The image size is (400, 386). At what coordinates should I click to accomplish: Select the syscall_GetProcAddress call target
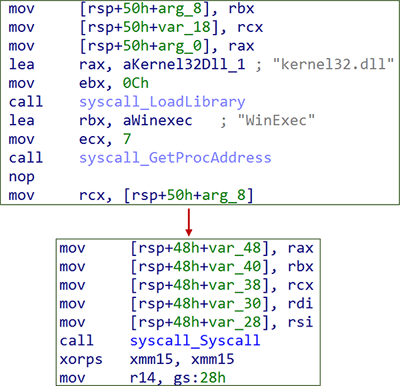click(x=175, y=158)
